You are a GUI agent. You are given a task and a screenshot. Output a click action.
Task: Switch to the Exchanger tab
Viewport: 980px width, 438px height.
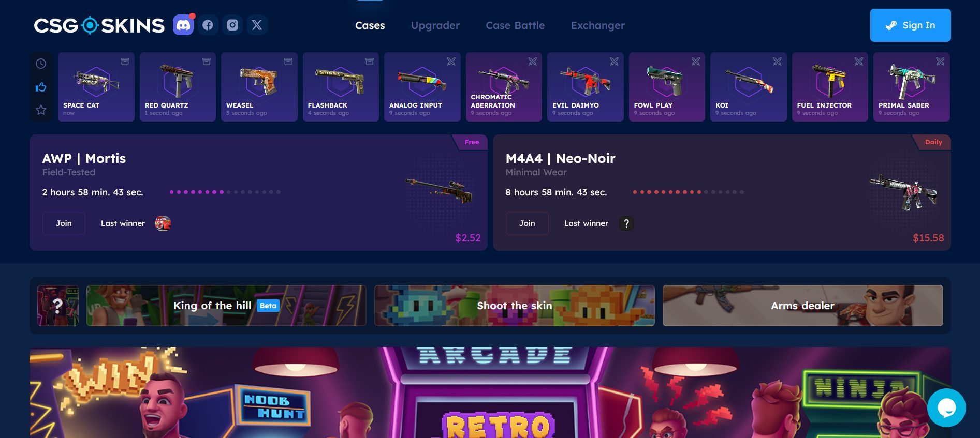tap(597, 25)
